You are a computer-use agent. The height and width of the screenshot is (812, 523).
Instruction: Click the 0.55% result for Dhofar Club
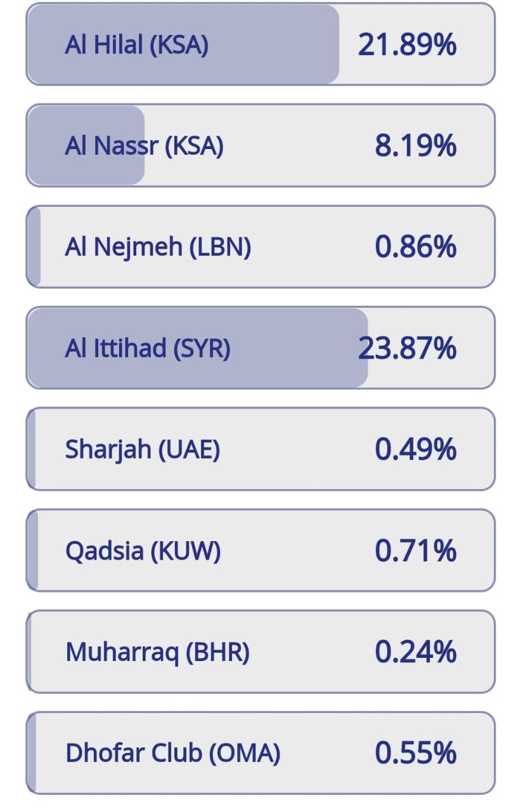pos(416,753)
